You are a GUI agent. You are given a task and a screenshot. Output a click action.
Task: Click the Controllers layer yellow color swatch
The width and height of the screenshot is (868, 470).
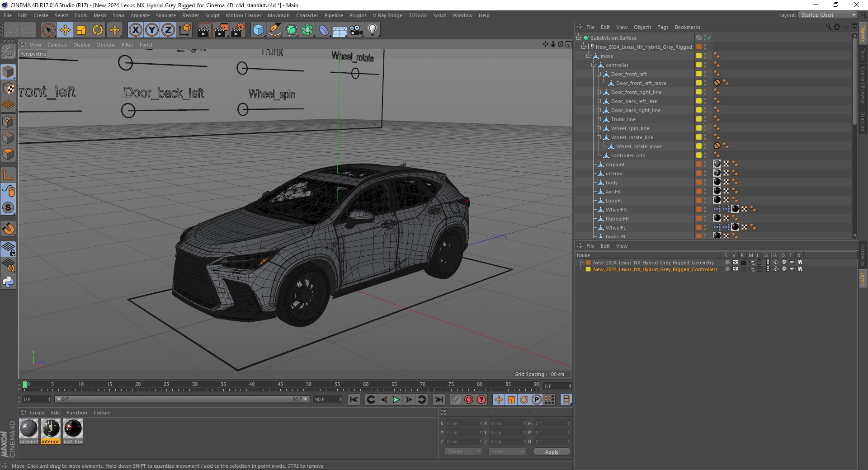pyautogui.click(x=588, y=269)
